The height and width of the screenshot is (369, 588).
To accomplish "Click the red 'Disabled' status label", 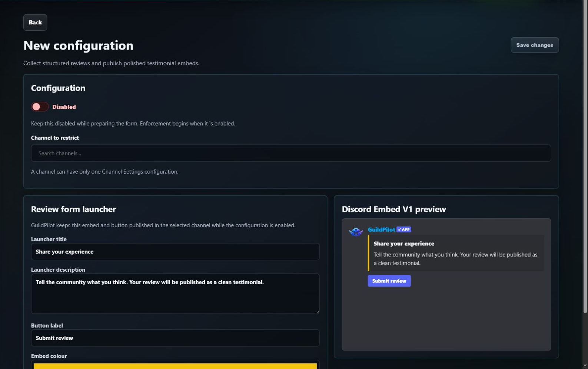I will click(64, 107).
